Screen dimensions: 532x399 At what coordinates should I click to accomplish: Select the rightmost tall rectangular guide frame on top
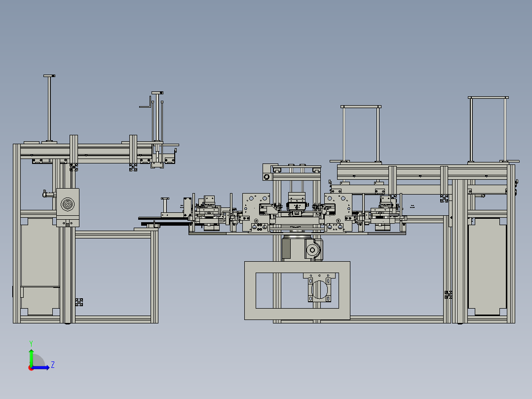488,129
